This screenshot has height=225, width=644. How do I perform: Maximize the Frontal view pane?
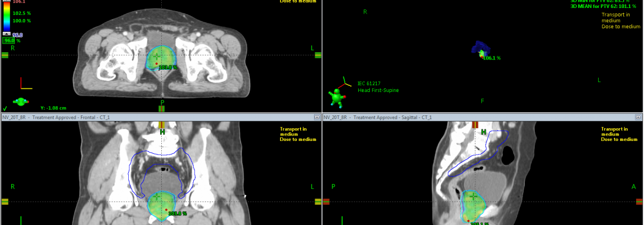318,117
